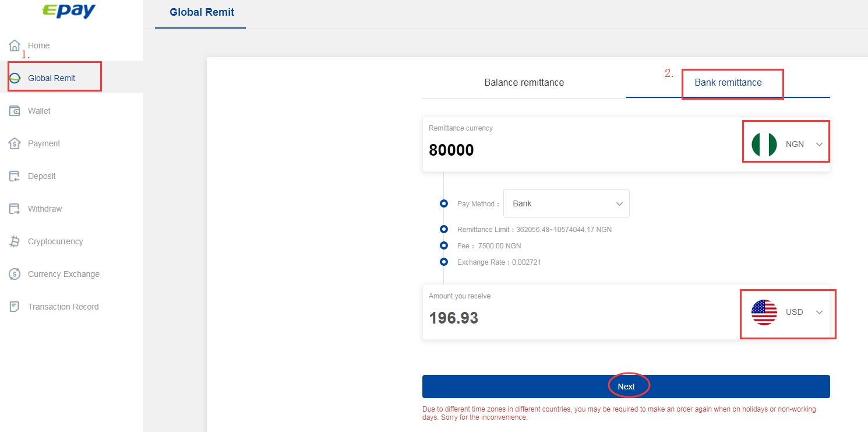868x432 pixels.
Task: Click the received amount 196.93
Action: [454, 318]
